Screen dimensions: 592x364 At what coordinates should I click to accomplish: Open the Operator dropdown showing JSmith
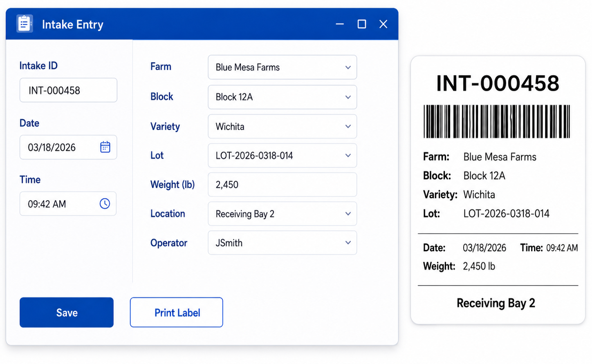point(282,243)
